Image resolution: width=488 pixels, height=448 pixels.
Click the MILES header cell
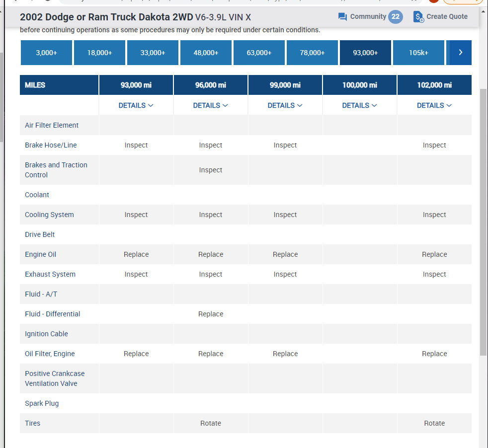pos(59,85)
